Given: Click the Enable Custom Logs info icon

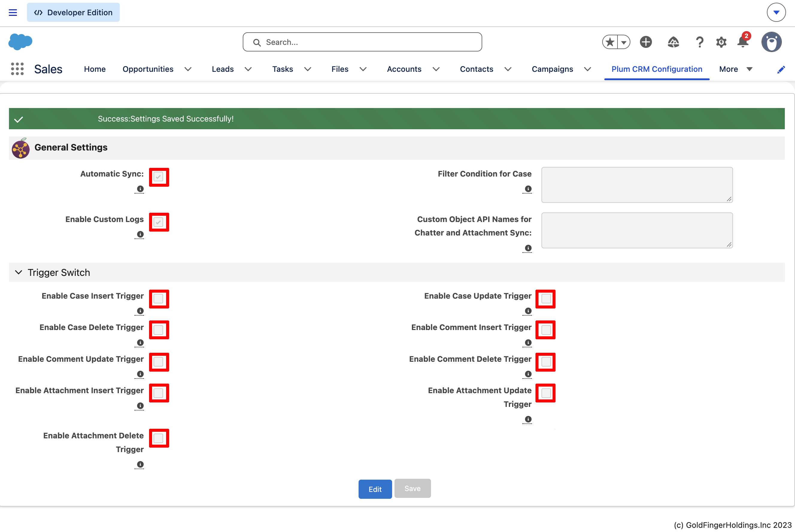Looking at the screenshot, I should pos(140,234).
